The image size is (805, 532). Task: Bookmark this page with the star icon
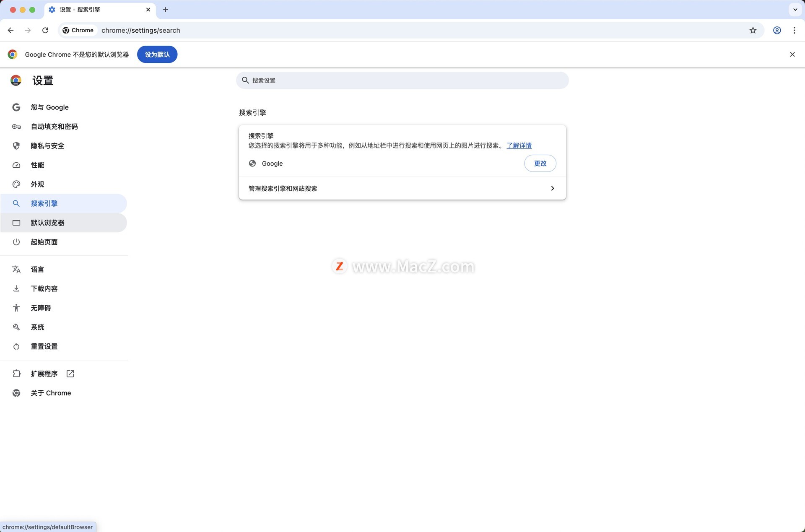coord(753,30)
